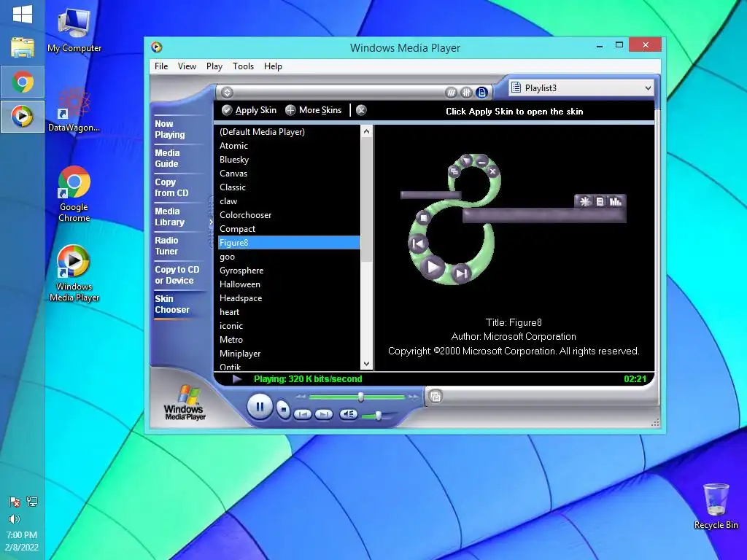The width and height of the screenshot is (747, 560).
Task: Open the Recycle Bin
Action: [716, 506]
